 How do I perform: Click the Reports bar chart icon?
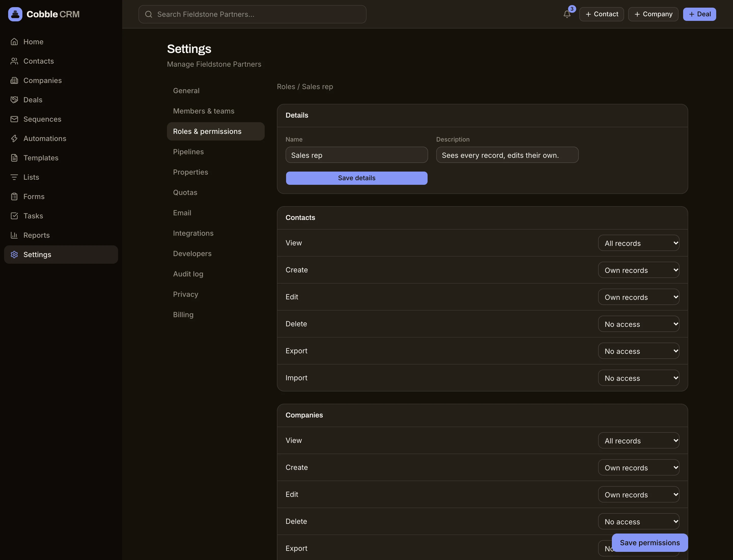14,235
